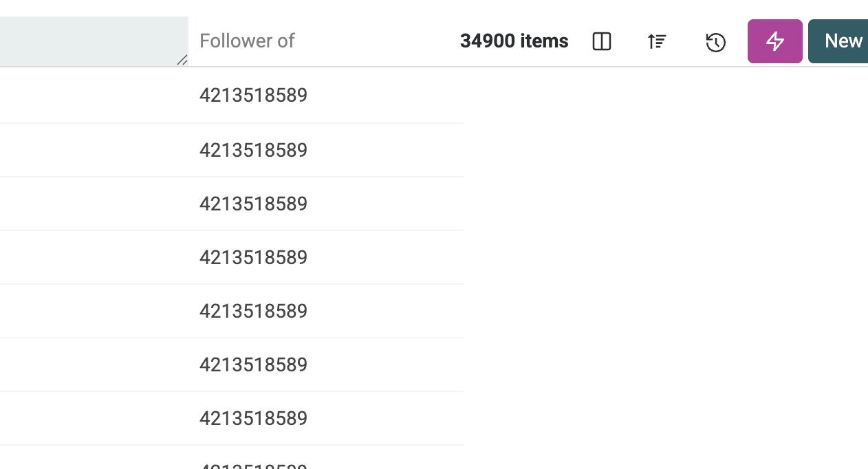Activate the ascending sort lines icon
The height and width of the screenshot is (469, 868).
point(657,41)
